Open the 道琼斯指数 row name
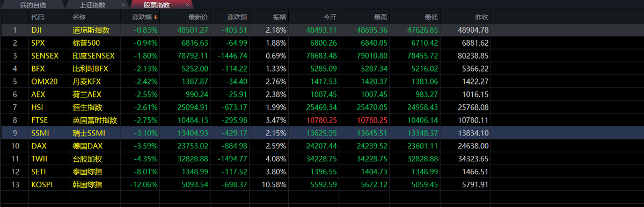Viewport: 644px width, 207px height. [91, 30]
